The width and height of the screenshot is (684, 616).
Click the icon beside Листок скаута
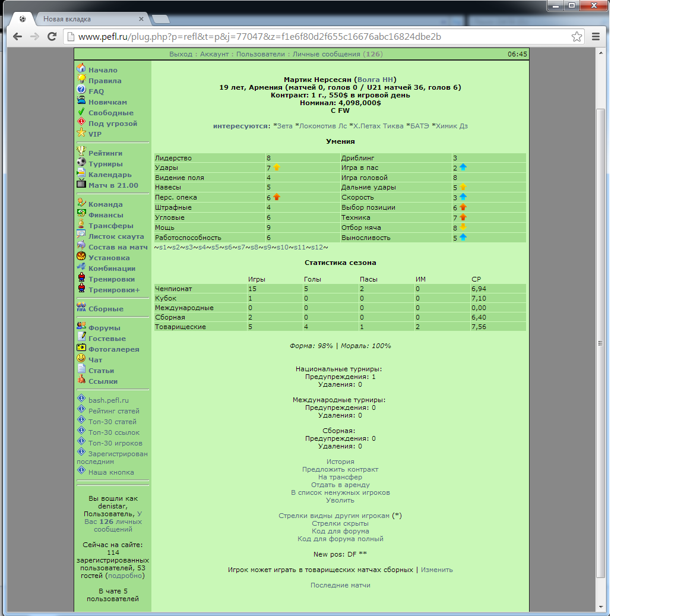81,235
